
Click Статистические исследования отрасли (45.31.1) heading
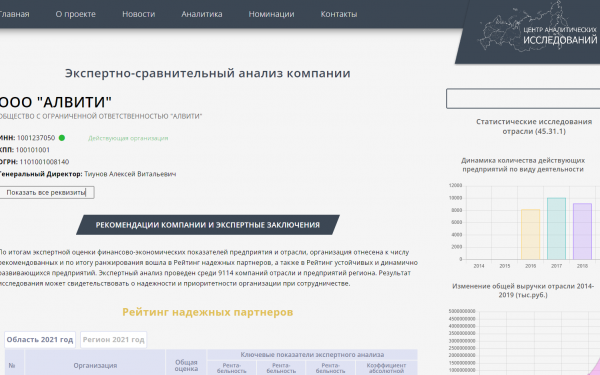(x=534, y=126)
